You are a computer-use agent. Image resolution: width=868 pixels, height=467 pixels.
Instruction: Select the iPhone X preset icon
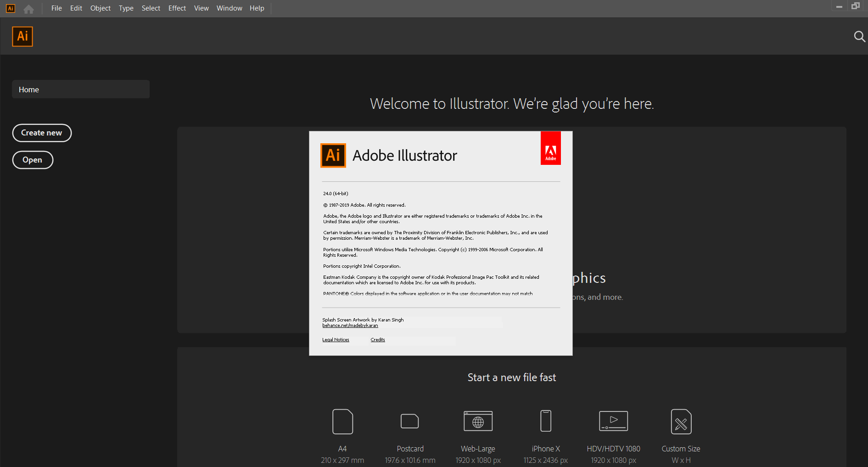point(546,421)
